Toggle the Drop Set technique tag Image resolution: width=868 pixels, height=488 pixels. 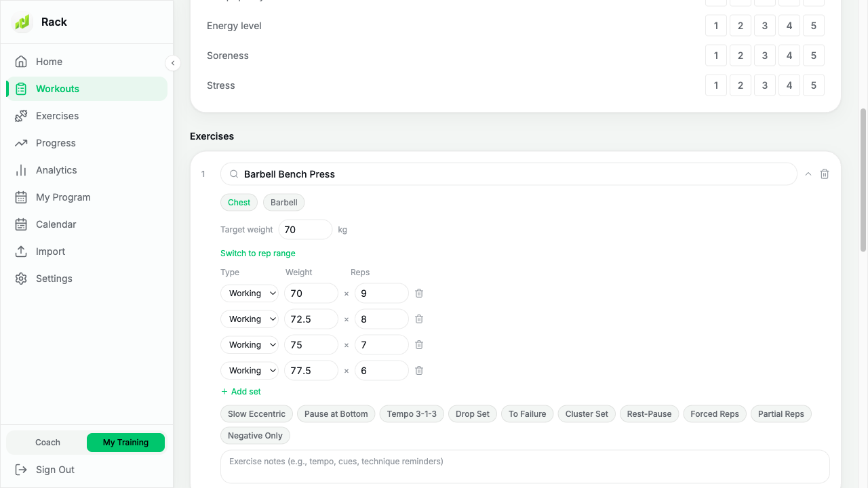coord(473,414)
